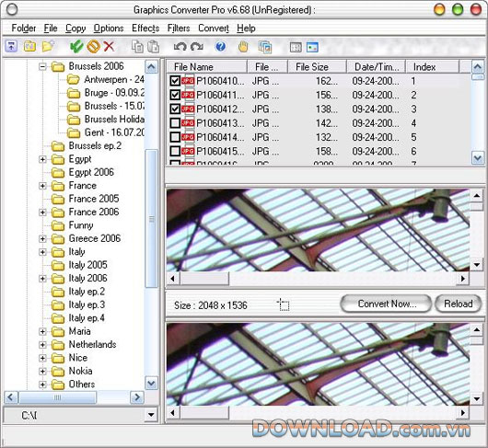Expand the Egypt folder node
The width and height of the screenshot is (488, 448).
point(42,159)
